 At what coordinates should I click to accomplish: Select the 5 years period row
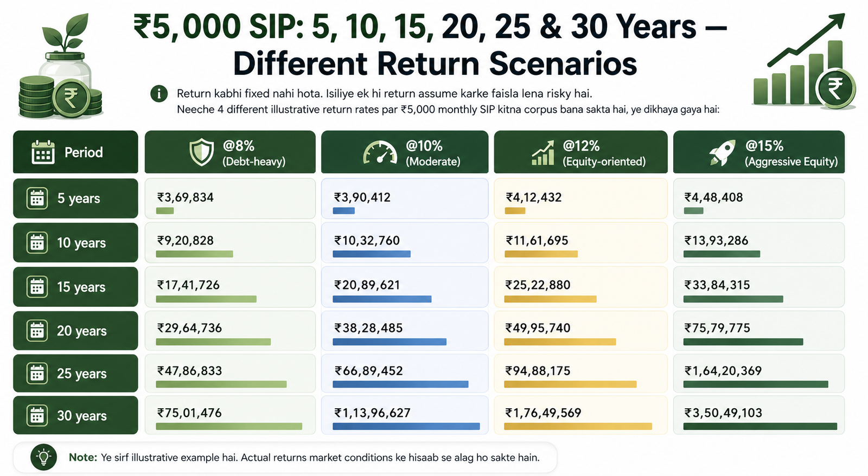pos(75,198)
